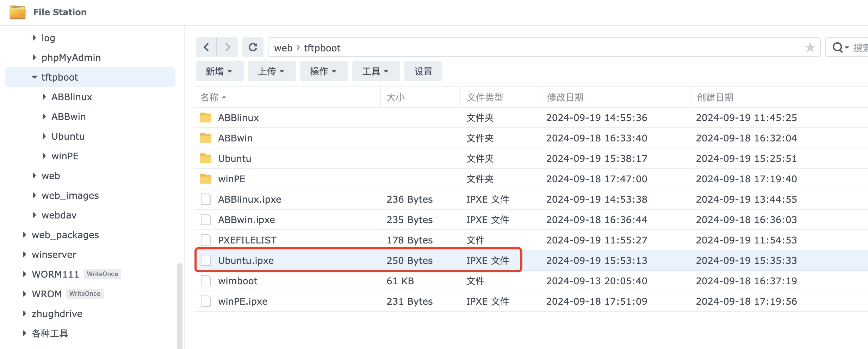Expand the log folder in tree

34,37
